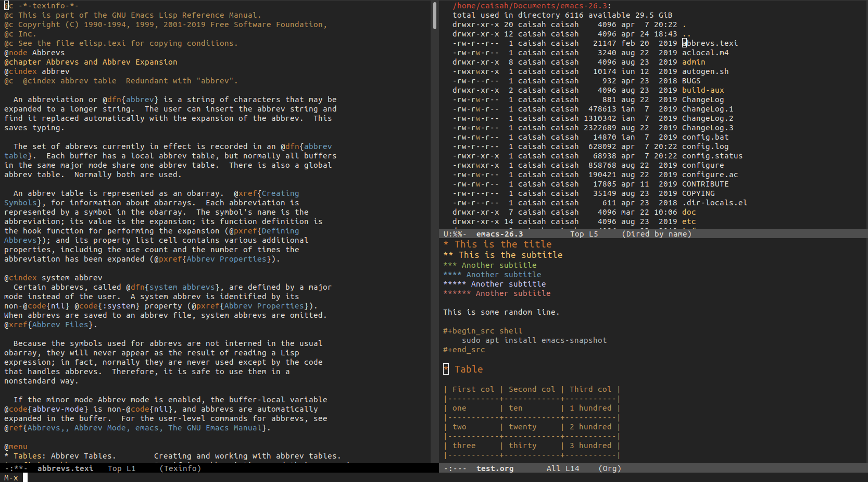
Task: Collapse the 'Table' org heading
Action: (463, 369)
